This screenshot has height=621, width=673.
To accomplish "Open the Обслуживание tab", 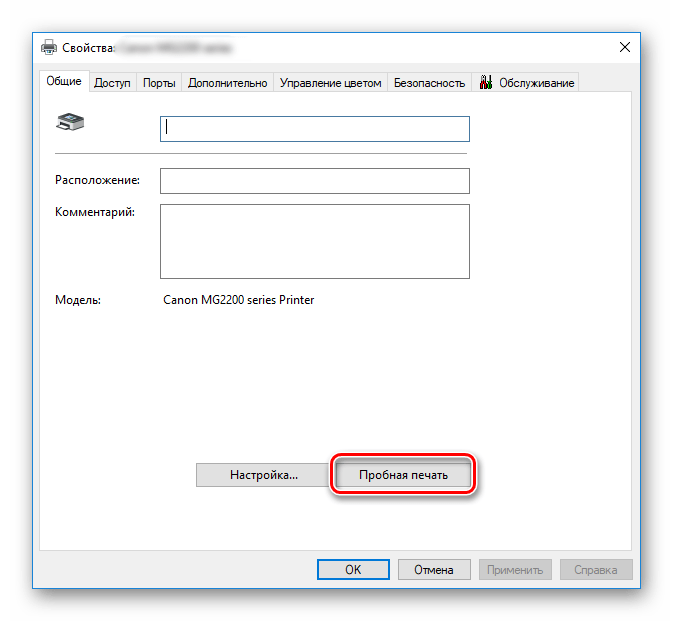I will tap(525, 83).
